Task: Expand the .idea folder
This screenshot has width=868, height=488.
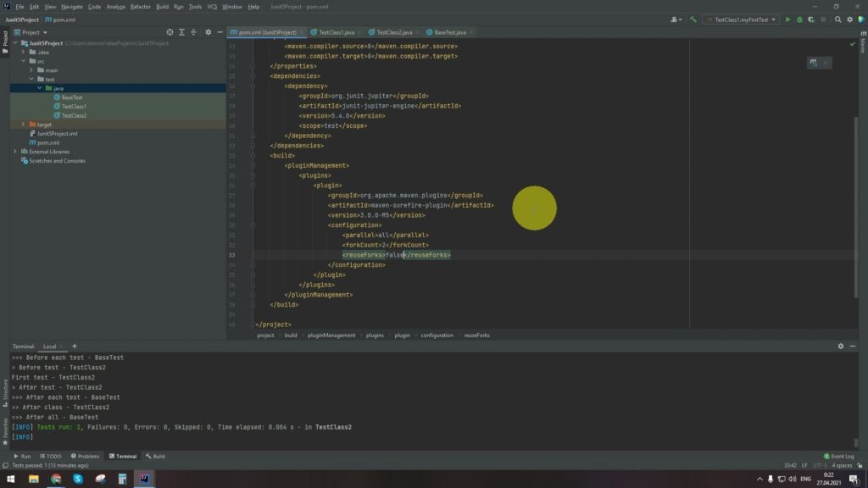Action: click(x=23, y=52)
